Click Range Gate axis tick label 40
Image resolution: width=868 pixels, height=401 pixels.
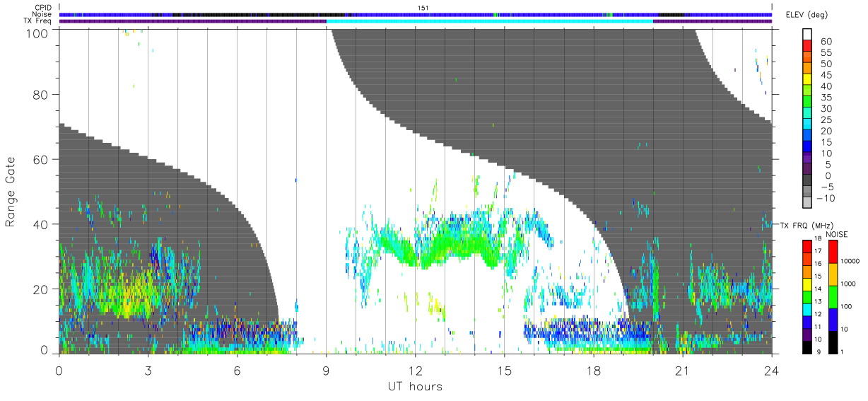click(41, 224)
